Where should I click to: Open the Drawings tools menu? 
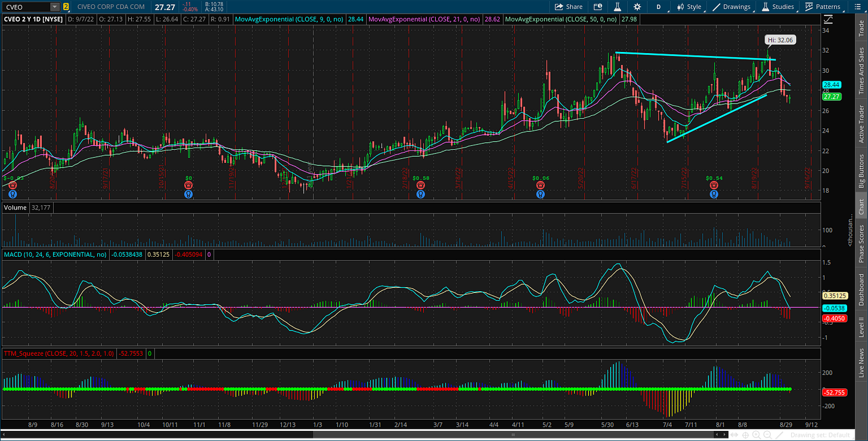point(732,7)
